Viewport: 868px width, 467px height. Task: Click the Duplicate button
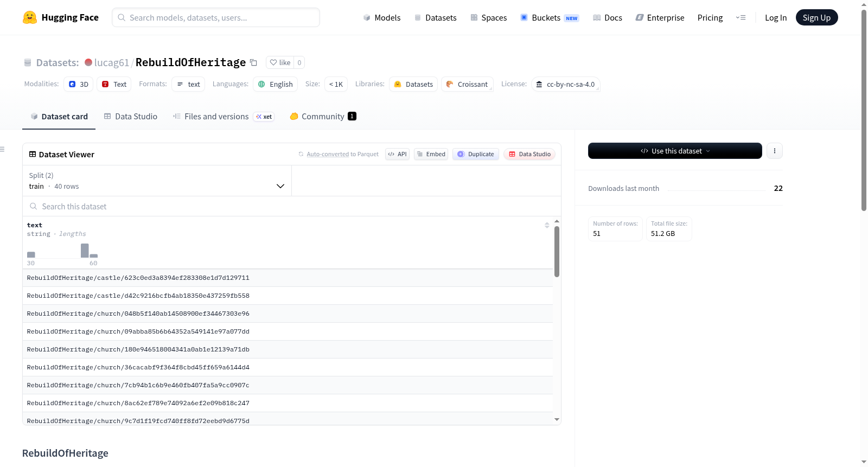(x=476, y=154)
